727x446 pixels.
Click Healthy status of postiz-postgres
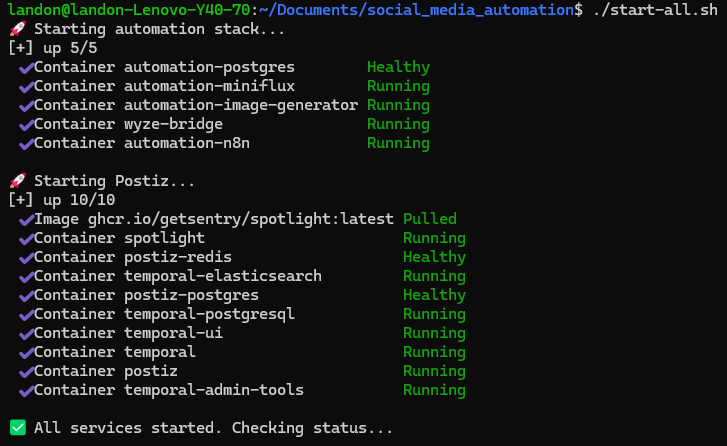click(434, 295)
